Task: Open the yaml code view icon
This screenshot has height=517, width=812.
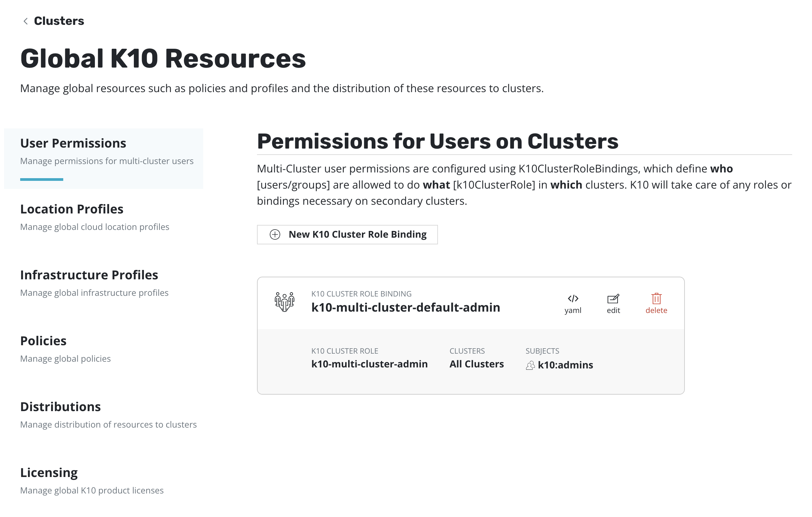Action: (573, 299)
